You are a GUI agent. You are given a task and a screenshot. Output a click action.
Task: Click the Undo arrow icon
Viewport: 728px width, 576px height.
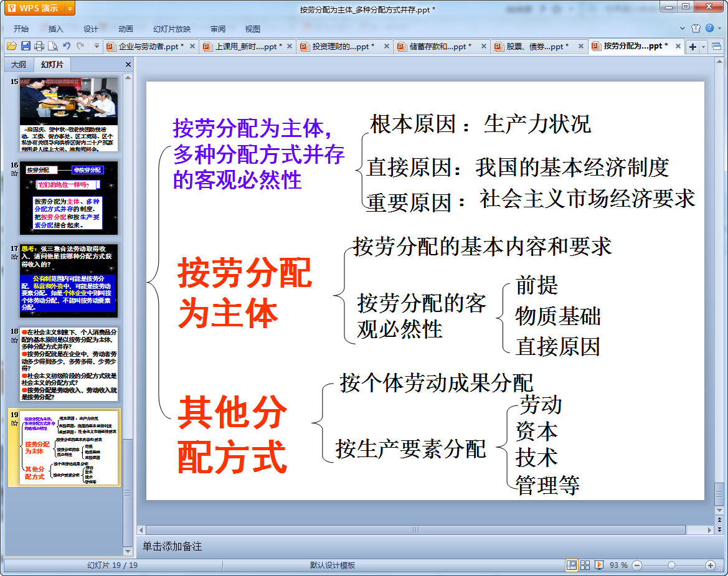click(x=67, y=46)
